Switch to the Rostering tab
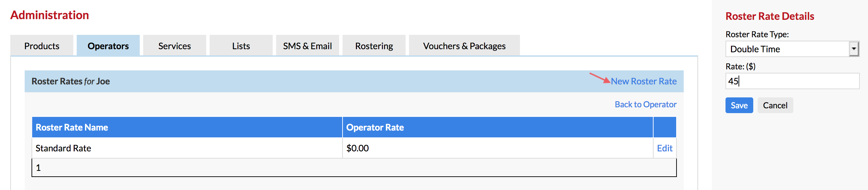The image size is (868, 190). pos(374,45)
